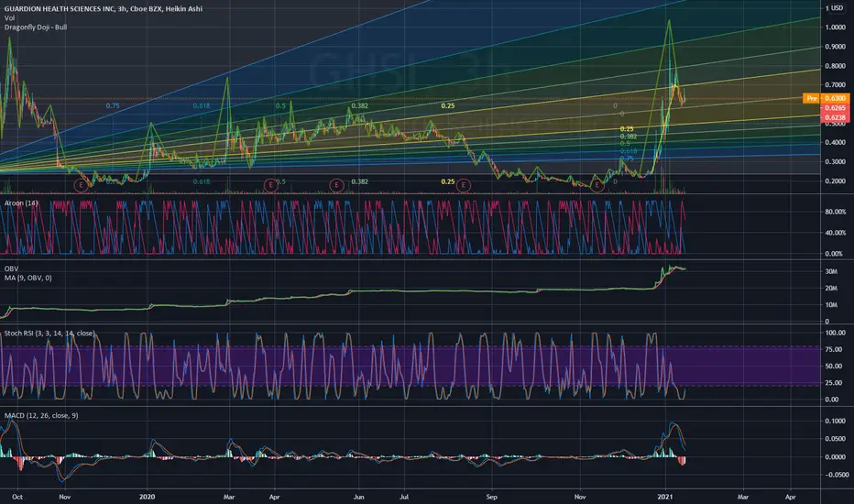Click the 40.00% Aroon scale value

tap(835, 233)
